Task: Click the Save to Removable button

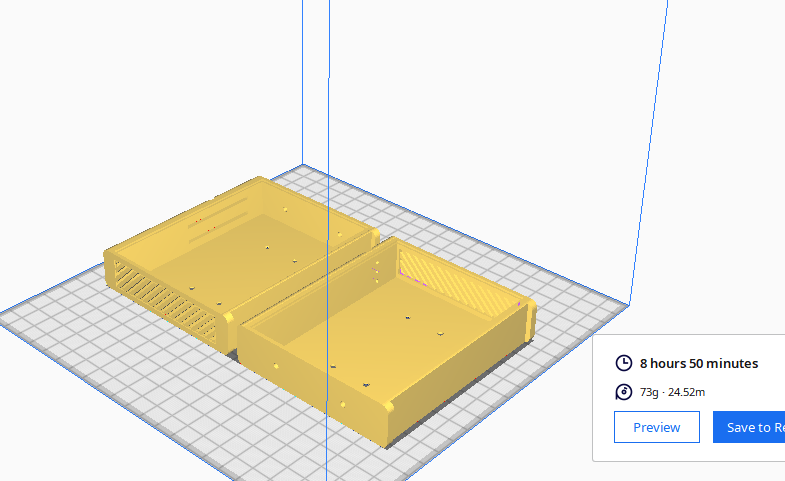Action: tap(749, 427)
